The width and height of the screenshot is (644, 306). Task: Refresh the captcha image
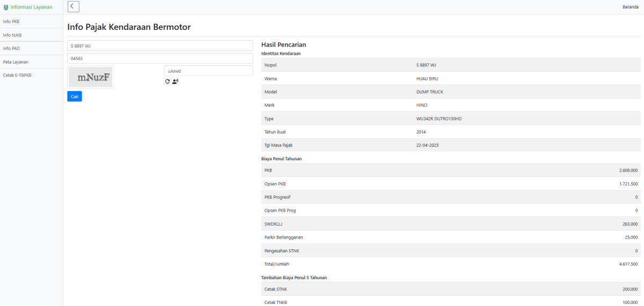(x=167, y=81)
